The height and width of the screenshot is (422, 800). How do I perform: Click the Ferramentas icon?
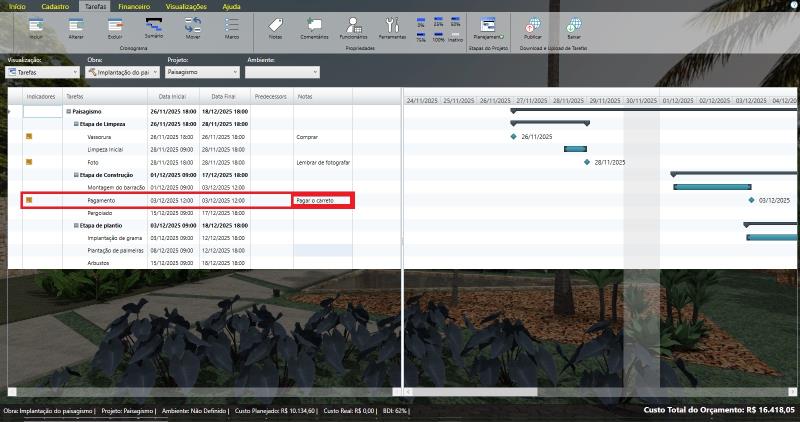(x=392, y=27)
